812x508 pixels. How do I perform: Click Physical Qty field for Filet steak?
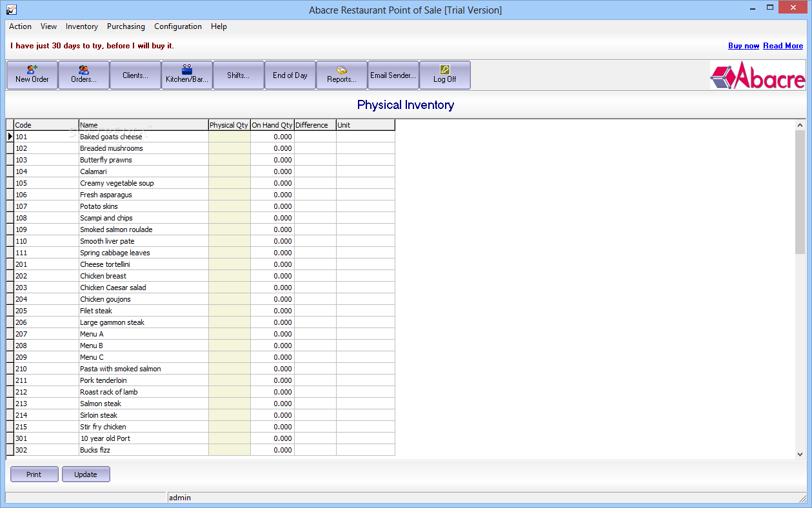(230, 311)
